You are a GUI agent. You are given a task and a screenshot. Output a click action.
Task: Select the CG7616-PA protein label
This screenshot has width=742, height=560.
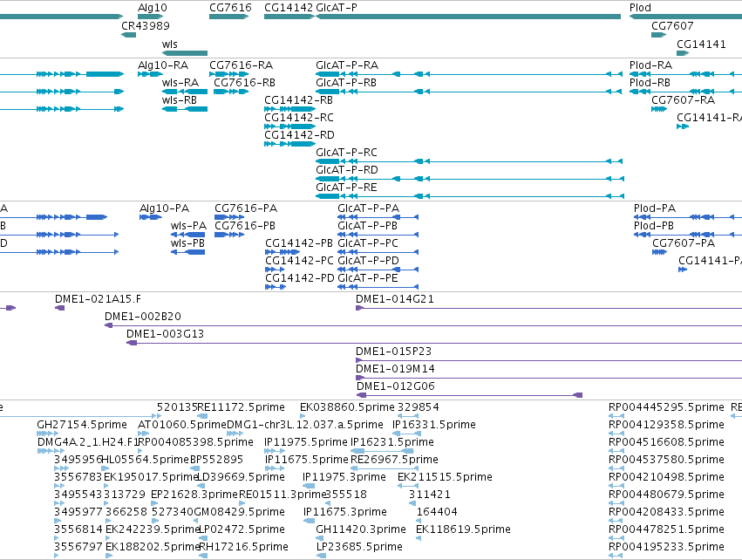[x=246, y=208]
